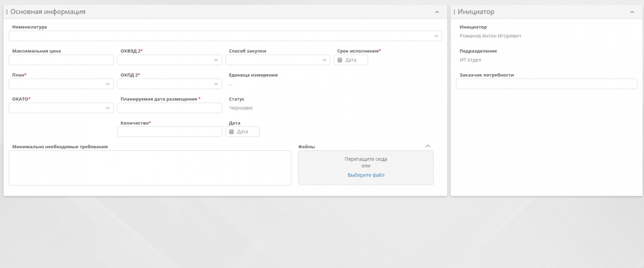Click the Заказчик потребности input field
Viewport: 644px width, 268px height.
pos(546,84)
